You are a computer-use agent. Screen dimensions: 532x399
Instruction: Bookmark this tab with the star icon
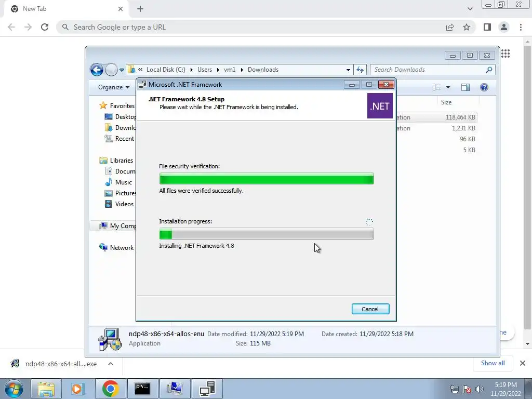coord(467,27)
